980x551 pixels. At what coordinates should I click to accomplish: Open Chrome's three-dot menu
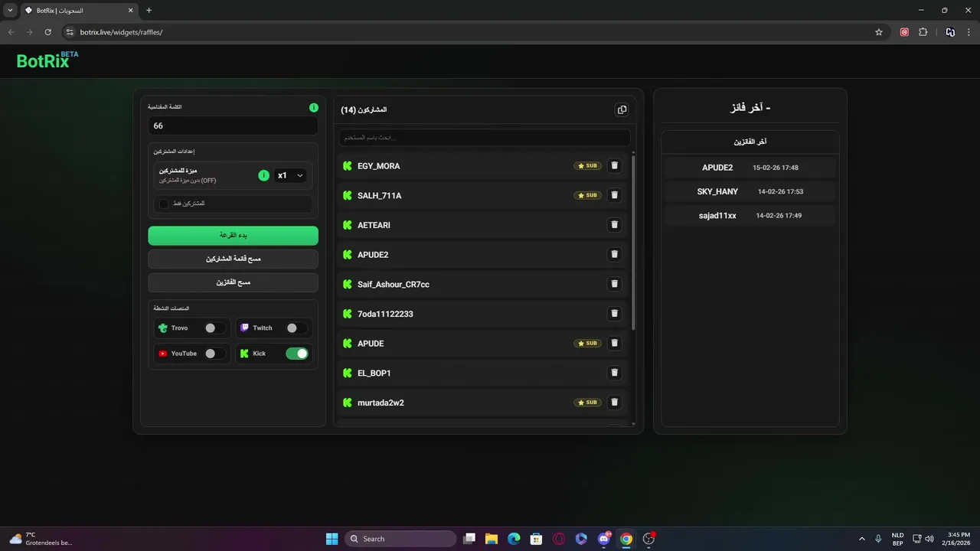pos(969,32)
